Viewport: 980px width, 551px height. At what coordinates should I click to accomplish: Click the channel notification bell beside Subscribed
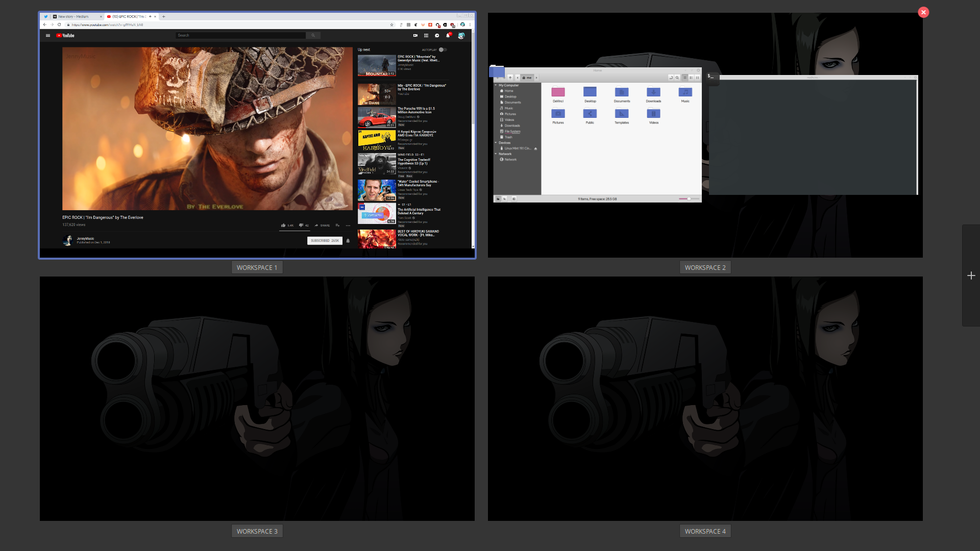(348, 241)
